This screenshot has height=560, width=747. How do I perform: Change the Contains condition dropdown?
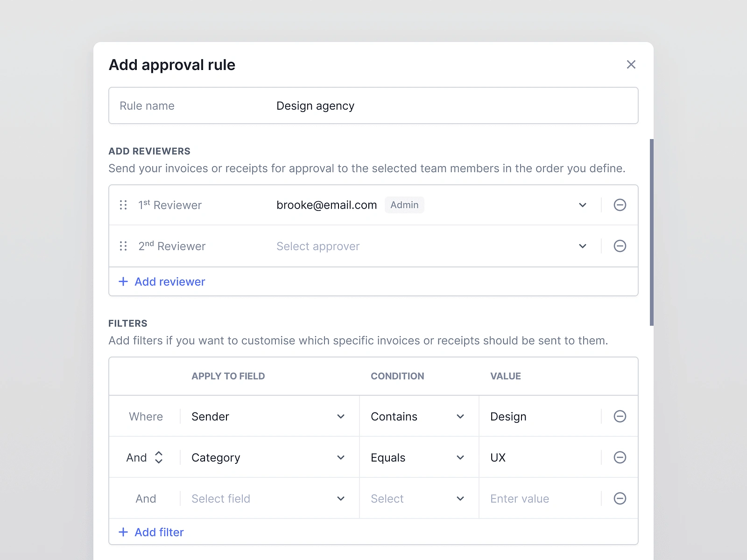click(460, 416)
